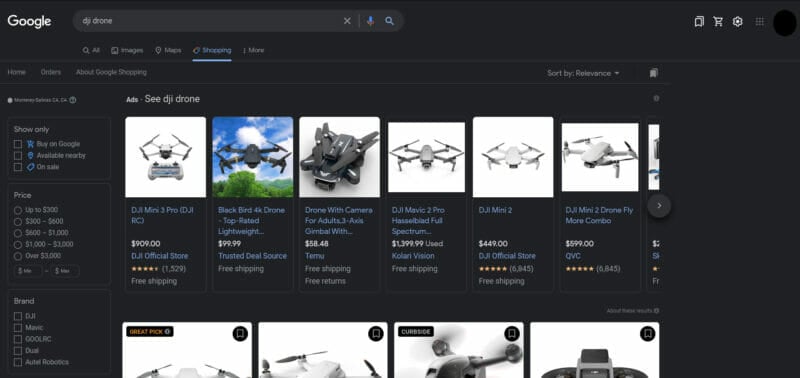Screen dimensions: 800x378
Task: Click the Min price input field
Action: point(29,271)
